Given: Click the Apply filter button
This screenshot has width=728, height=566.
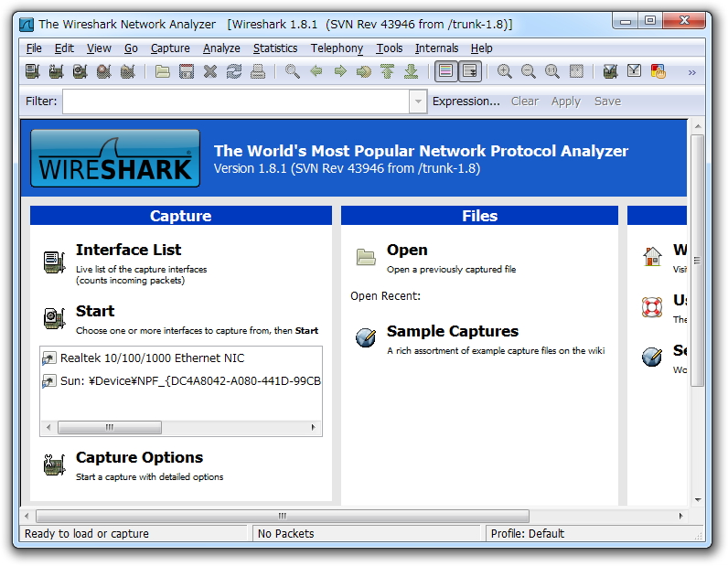Looking at the screenshot, I should pos(565,101).
